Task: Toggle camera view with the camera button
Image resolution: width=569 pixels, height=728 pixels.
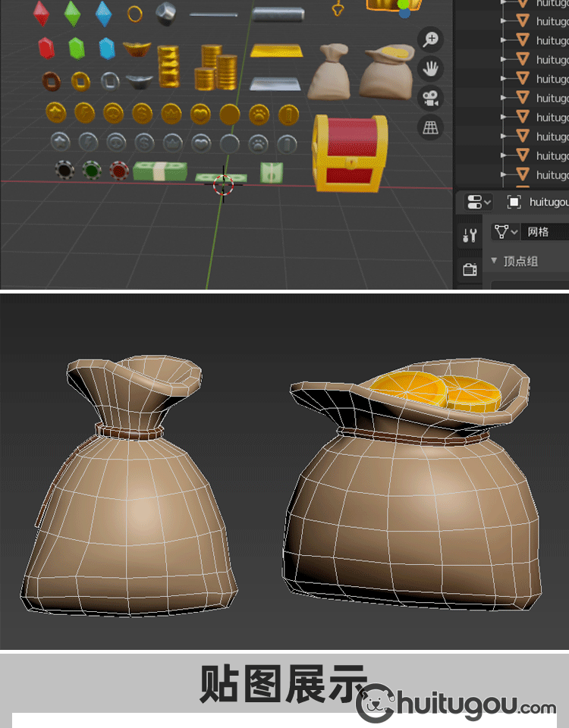Action: tap(431, 98)
